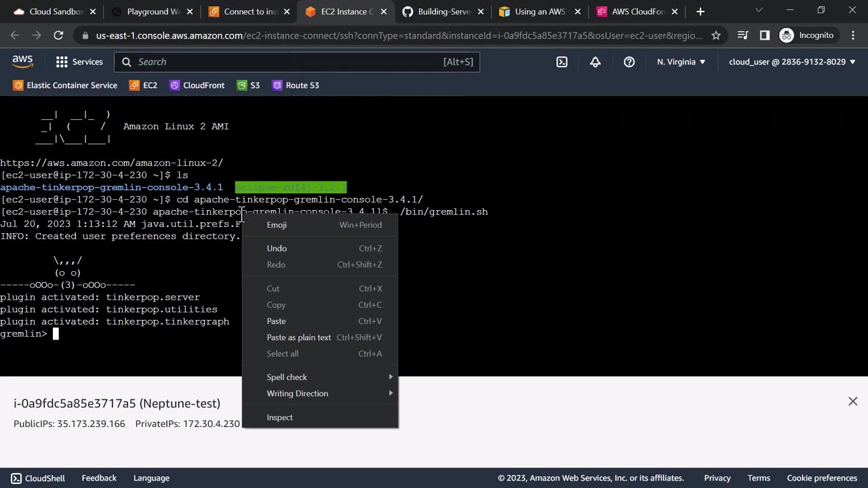The image size is (868, 488).
Task: Choose Inspect from the context menu
Action: (x=320, y=418)
